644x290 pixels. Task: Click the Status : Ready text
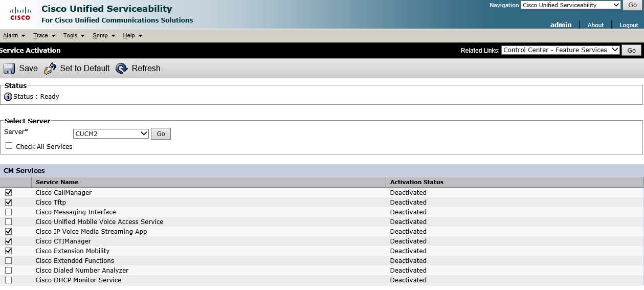36,97
